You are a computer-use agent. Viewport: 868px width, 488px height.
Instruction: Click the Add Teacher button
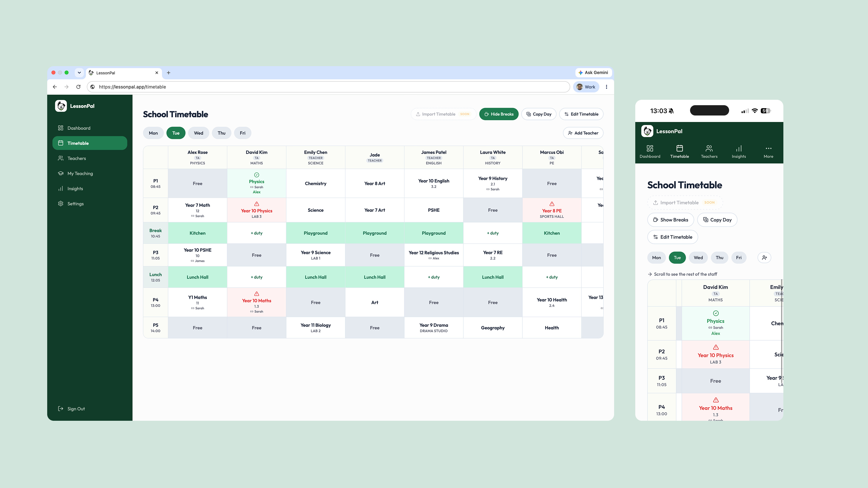583,133
